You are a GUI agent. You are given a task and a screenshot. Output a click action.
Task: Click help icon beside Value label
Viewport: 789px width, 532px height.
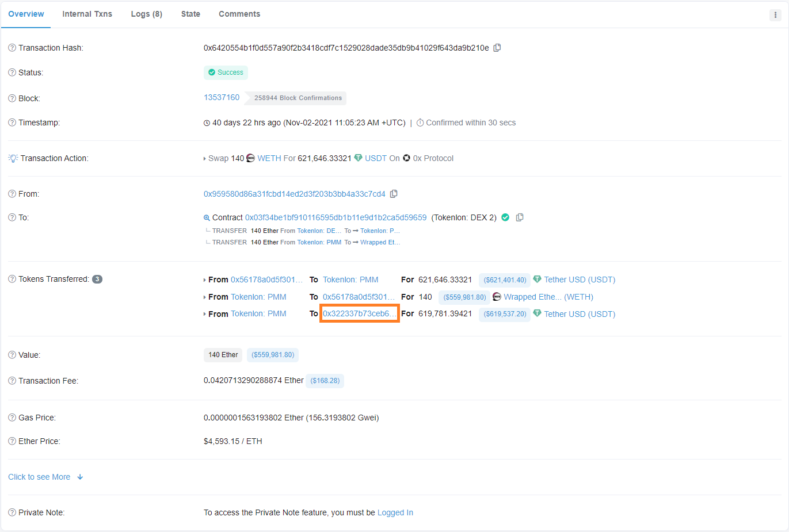click(x=12, y=355)
